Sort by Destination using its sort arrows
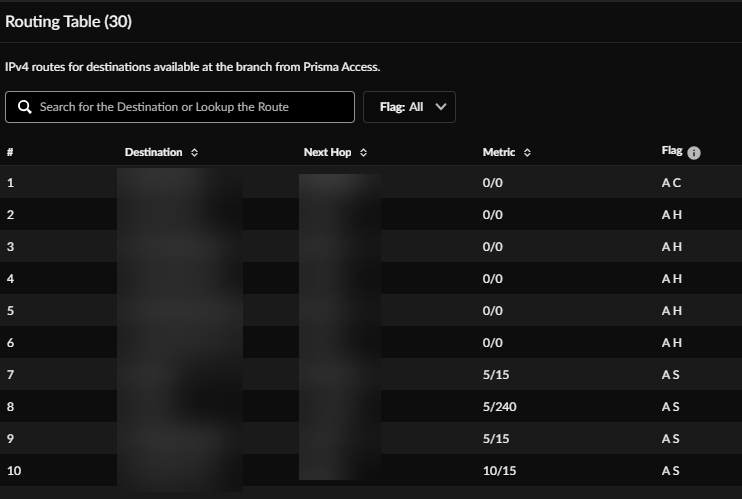This screenshot has width=742, height=499. coord(194,153)
